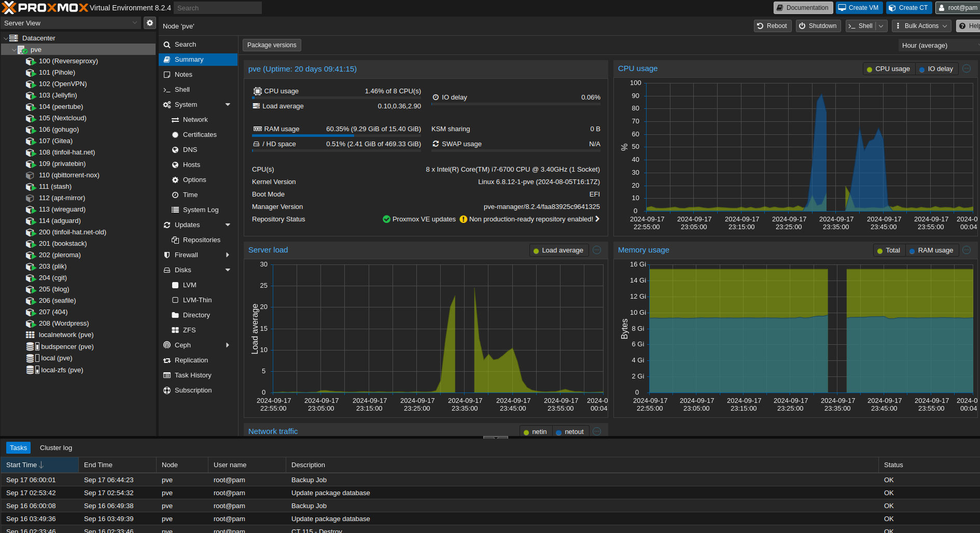This screenshot has width=980, height=533.
Task: Open the Hour (average) timeframe selector
Action: point(939,46)
